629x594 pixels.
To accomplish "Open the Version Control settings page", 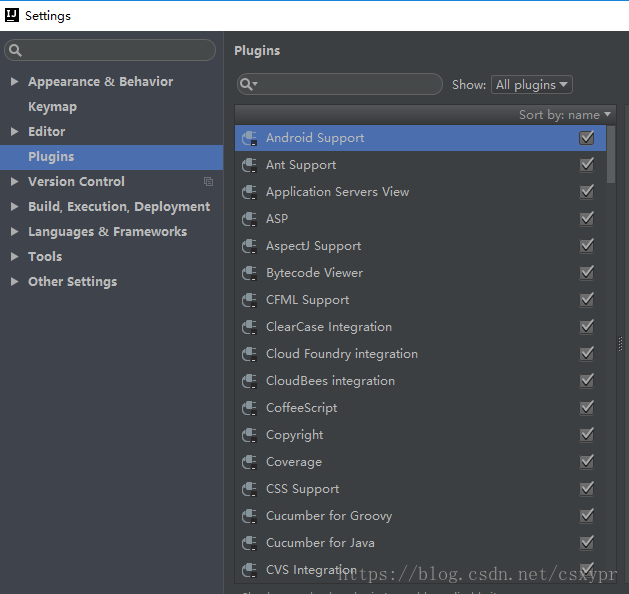I will click(76, 182).
